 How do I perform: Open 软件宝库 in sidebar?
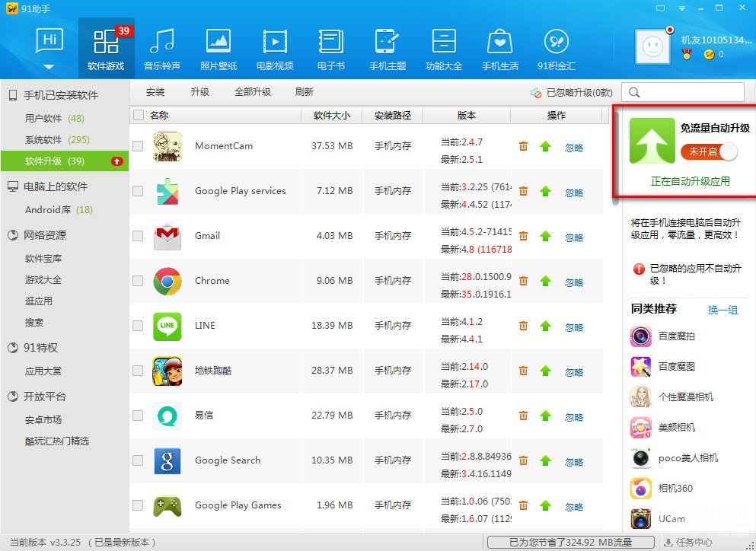pos(43,259)
